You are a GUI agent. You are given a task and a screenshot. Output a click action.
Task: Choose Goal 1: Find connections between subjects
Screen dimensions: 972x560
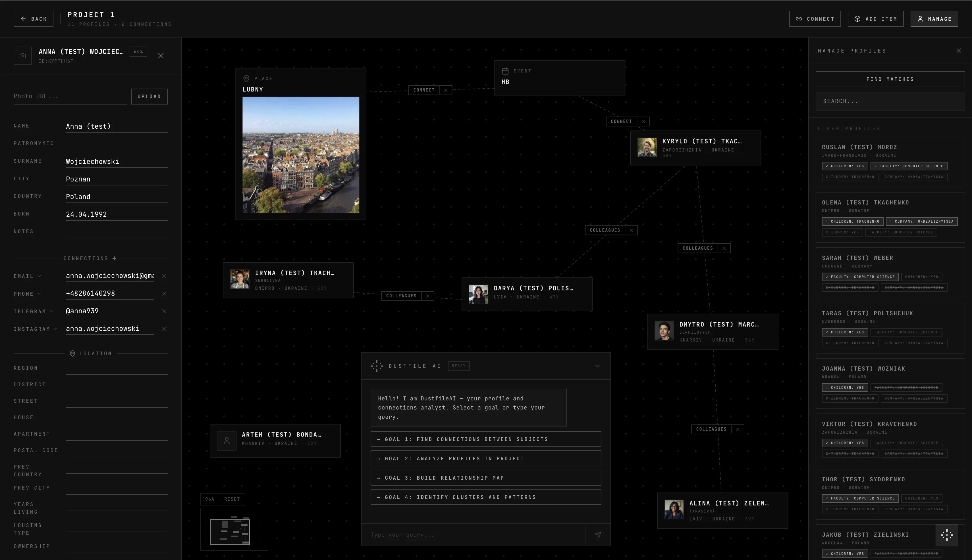[x=486, y=439]
